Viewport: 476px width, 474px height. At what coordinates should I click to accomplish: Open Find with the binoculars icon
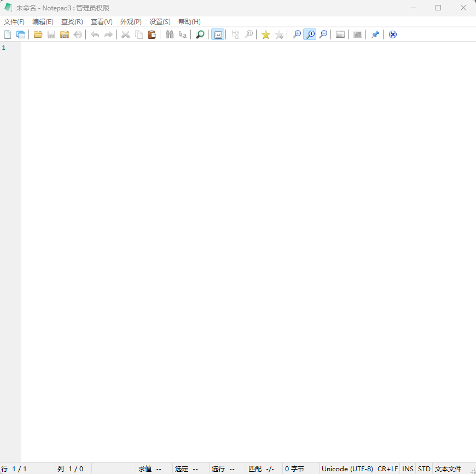point(169,34)
